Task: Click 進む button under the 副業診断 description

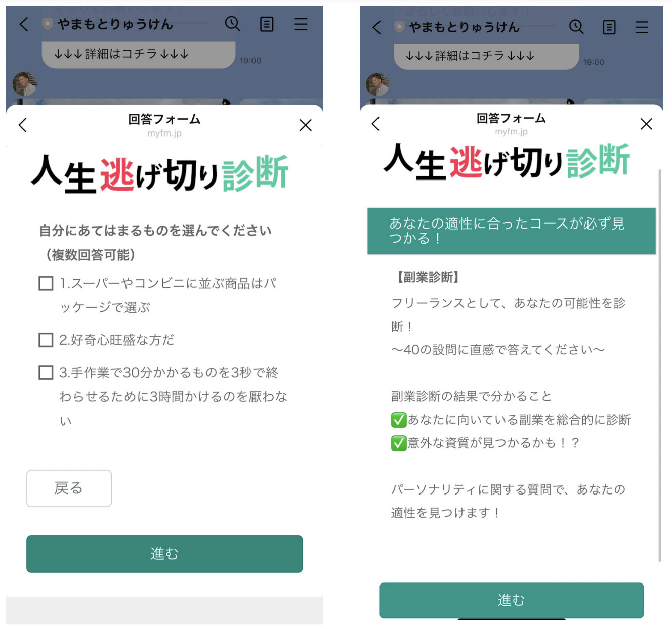Action: [511, 600]
